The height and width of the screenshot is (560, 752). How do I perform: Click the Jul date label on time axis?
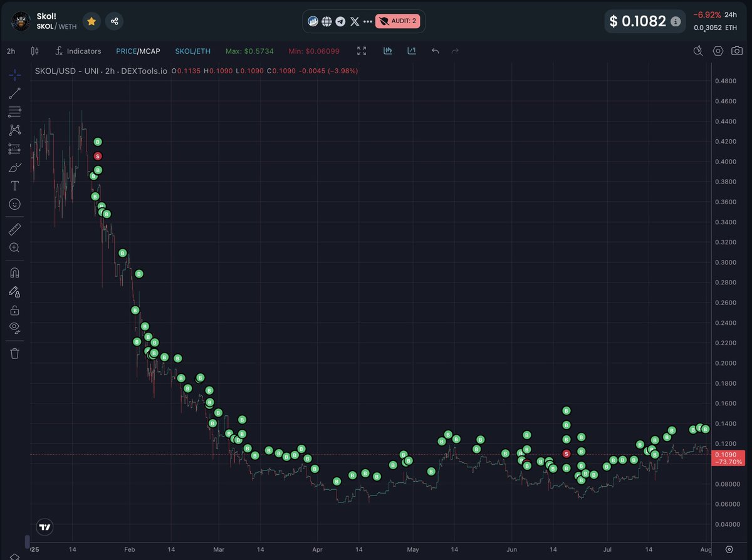coord(607,549)
